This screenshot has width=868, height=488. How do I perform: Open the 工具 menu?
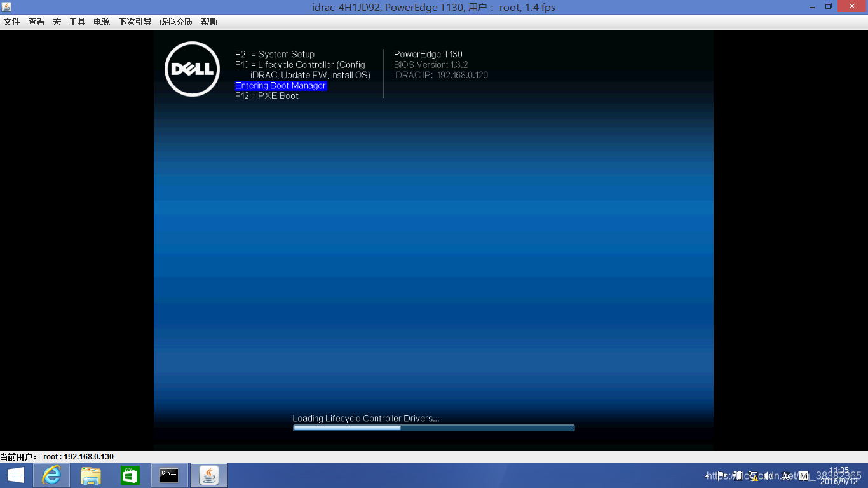click(x=77, y=22)
